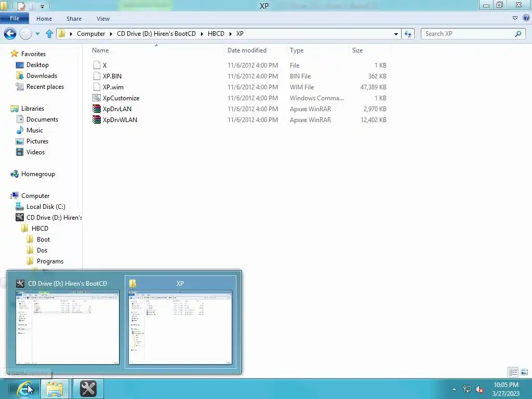This screenshot has width=532, height=399.
Task: Click the Properties quick access icon
Action: pyautogui.click(x=21, y=6)
